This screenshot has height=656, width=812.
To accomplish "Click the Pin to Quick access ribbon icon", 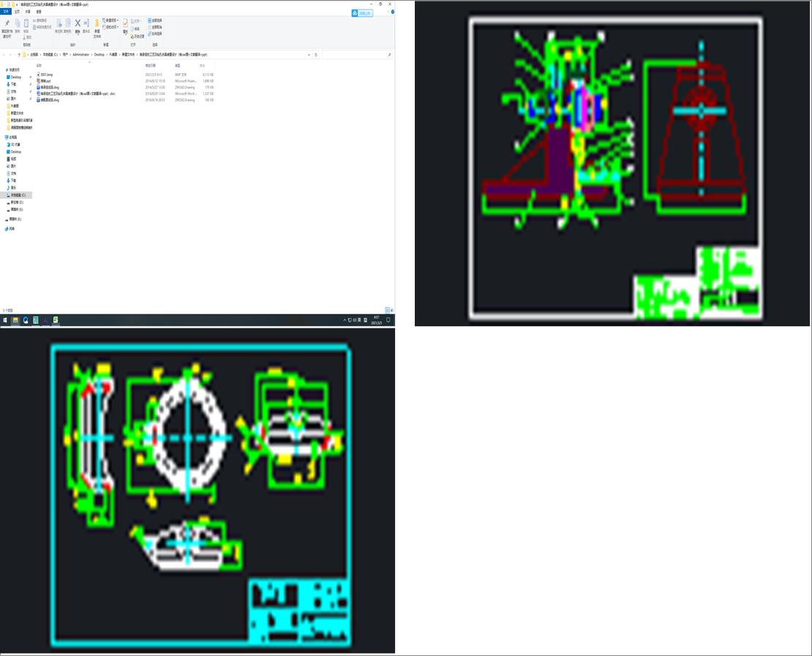I will pyautogui.click(x=7, y=23).
